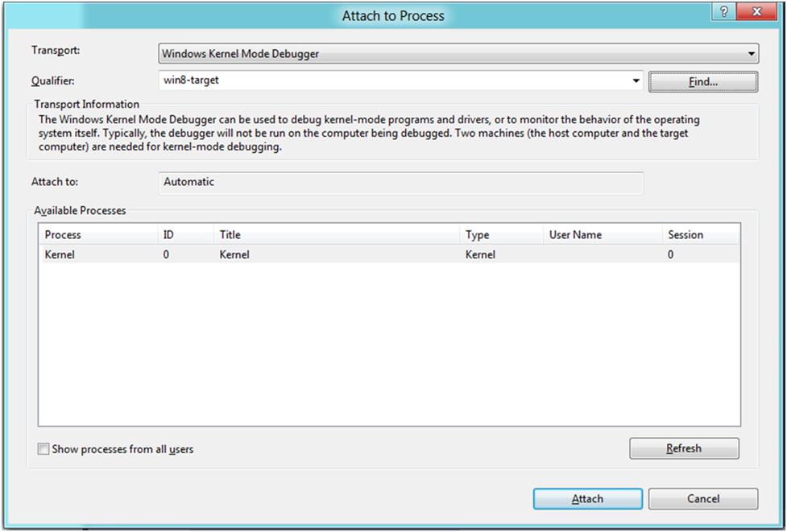Sort by the Process column header
This screenshot has height=532, width=787.
click(x=97, y=235)
